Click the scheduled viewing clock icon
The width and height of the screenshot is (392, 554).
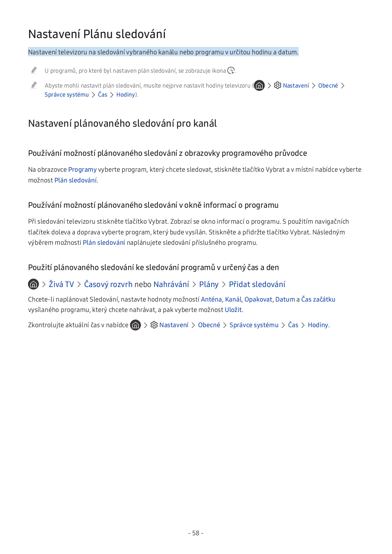tap(231, 71)
